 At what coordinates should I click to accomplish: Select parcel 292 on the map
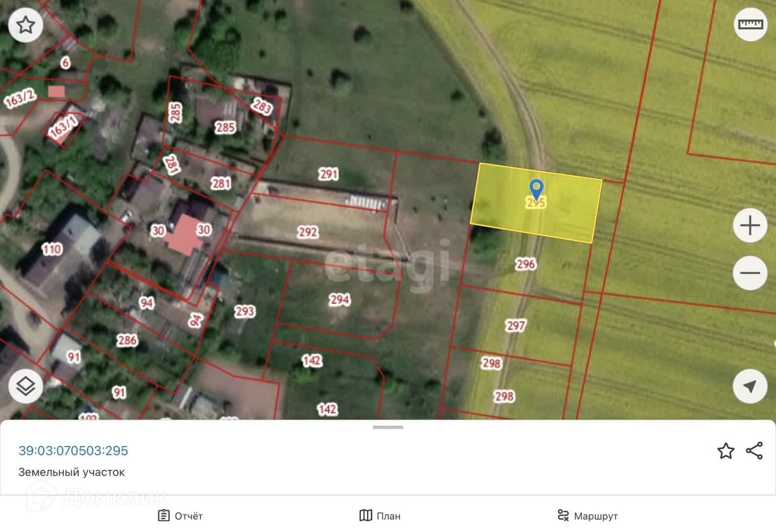coord(308,232)
